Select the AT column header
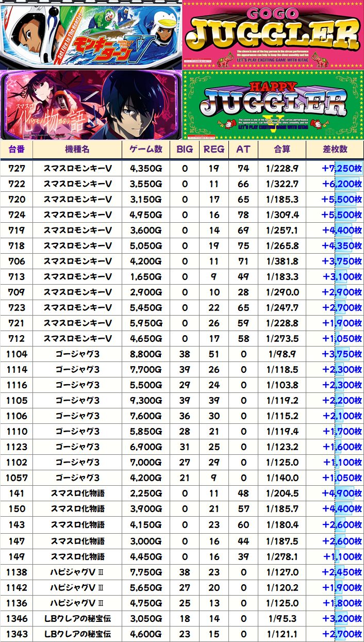The height and width of the screenshot is (642, 364). click(243, 149)
